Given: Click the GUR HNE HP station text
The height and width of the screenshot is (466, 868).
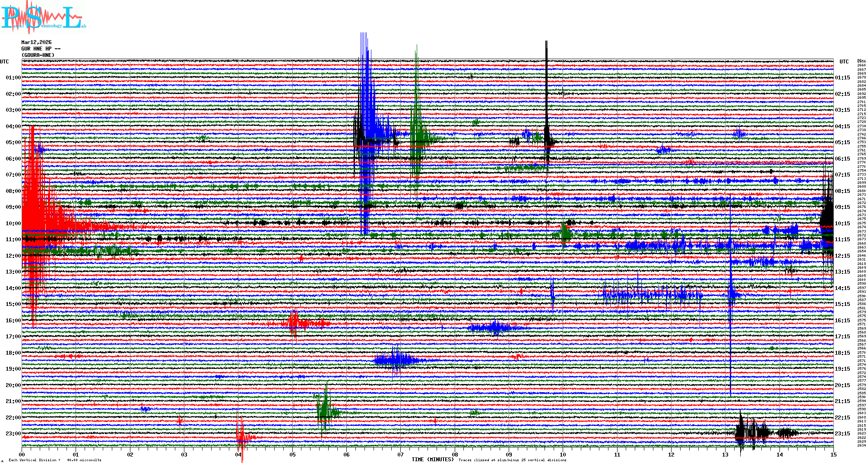Looking at the screenshot, I should (41, 49).
